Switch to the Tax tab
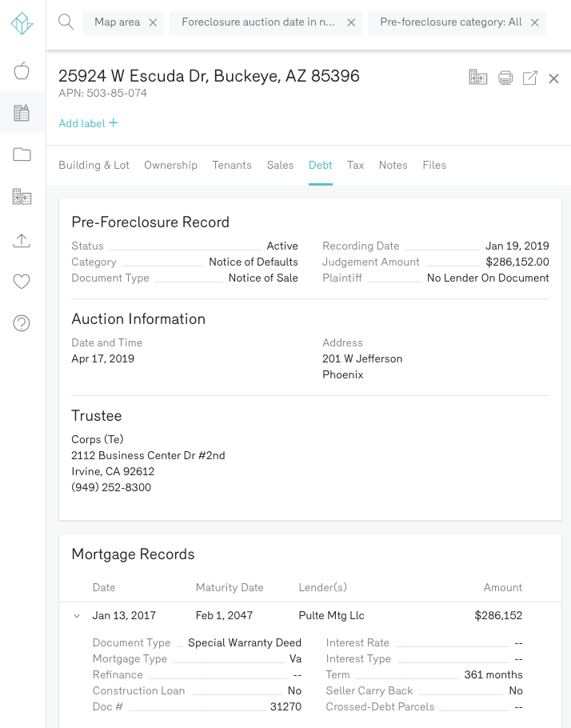 point(355,165)
